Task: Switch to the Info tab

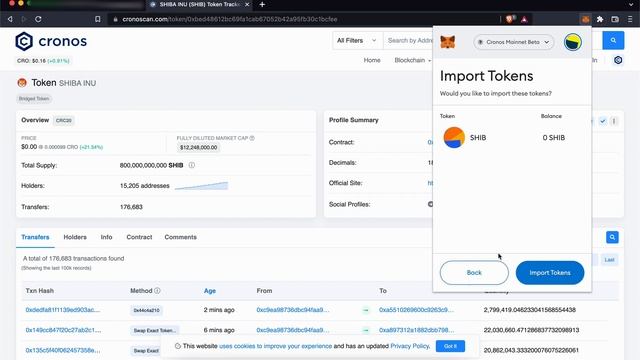Action: [106, 237]
